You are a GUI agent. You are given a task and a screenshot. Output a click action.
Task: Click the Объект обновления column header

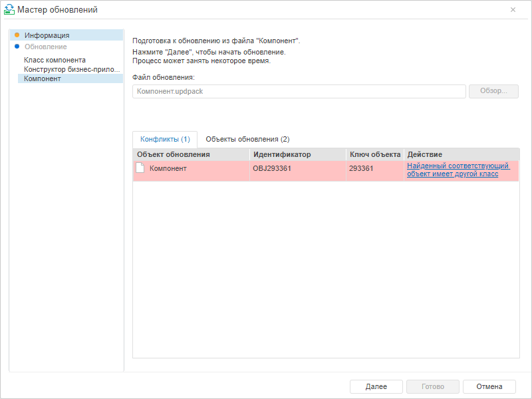[x=190, y=154]
